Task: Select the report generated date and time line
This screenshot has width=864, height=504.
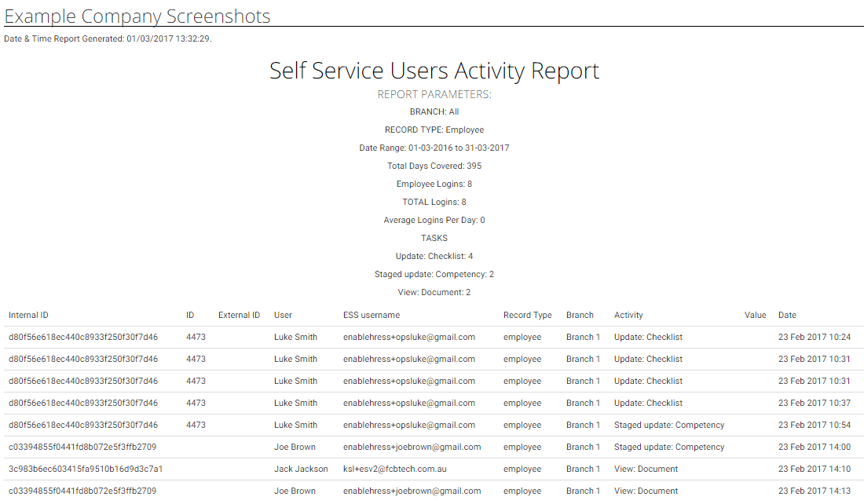Action: click(x=108, y=38)
